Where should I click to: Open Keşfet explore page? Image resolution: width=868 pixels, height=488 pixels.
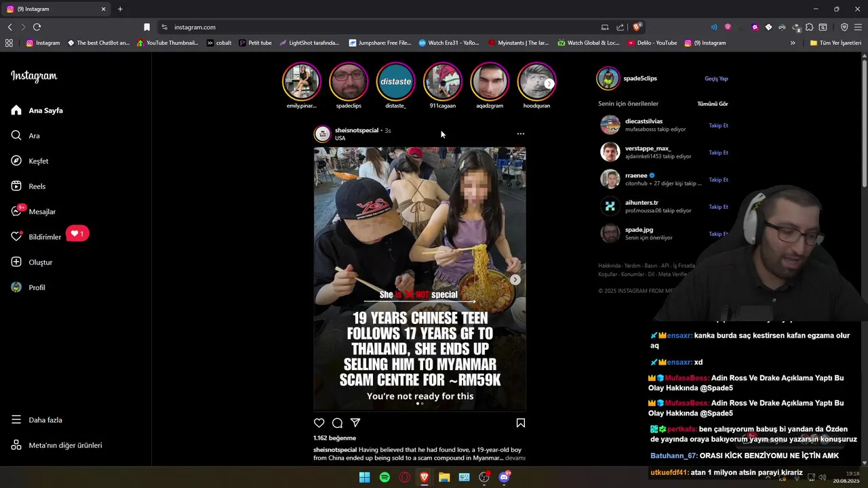click(30, 161)
